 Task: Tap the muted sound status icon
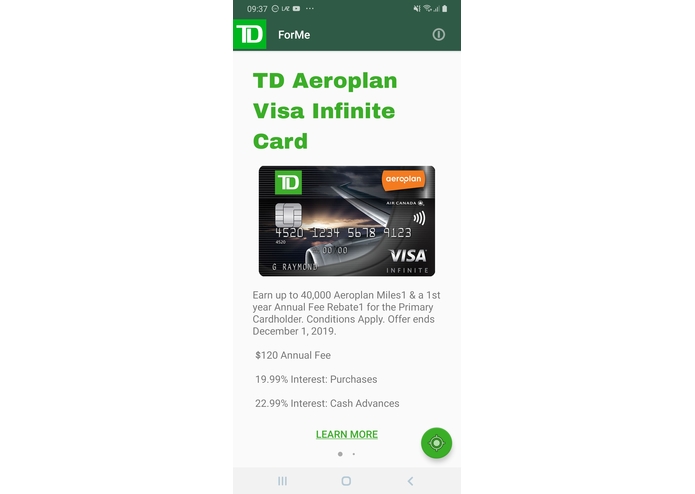[x=417, y=8]
